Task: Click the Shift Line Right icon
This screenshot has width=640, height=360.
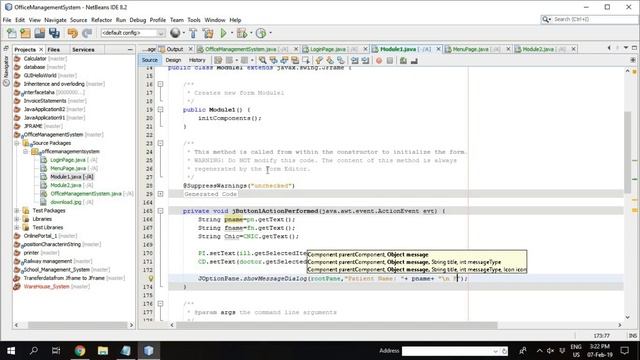Action: point(365,60)
